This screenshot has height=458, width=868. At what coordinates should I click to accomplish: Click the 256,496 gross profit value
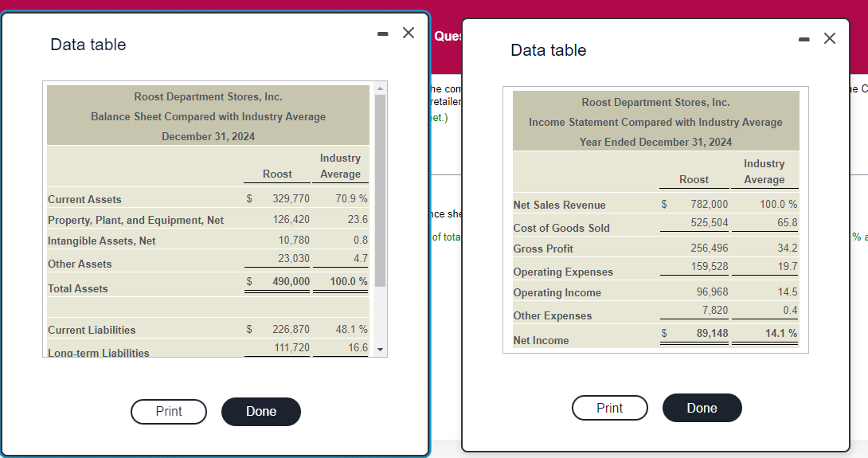click(709, 248)
